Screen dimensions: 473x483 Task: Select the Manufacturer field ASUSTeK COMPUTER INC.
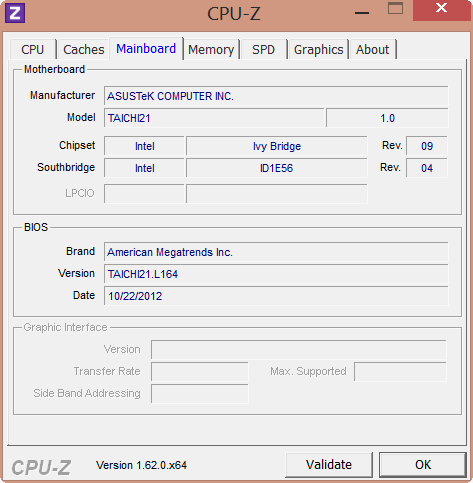[x=276, y=96]
